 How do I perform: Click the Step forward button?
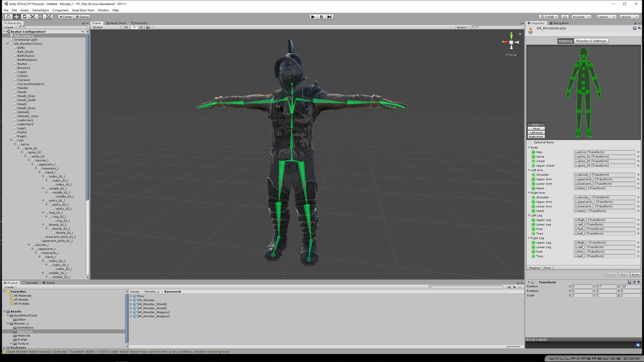pos(329,17)
